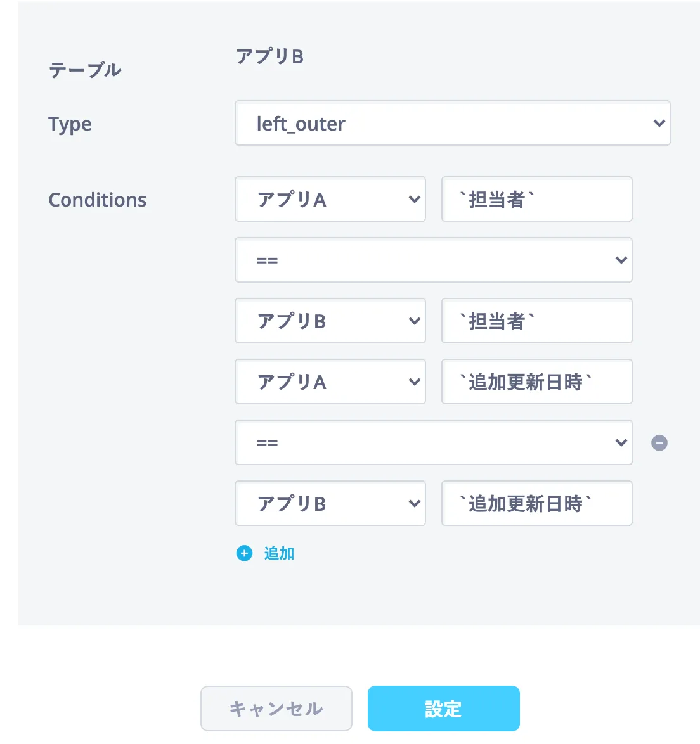Click the アプリB 担当者 field
Screen dimensions: 700x744
(536, 321)
